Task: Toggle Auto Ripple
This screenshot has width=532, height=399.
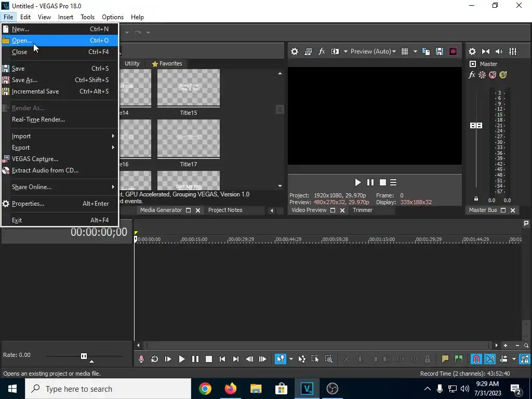Action: [503, 359]
